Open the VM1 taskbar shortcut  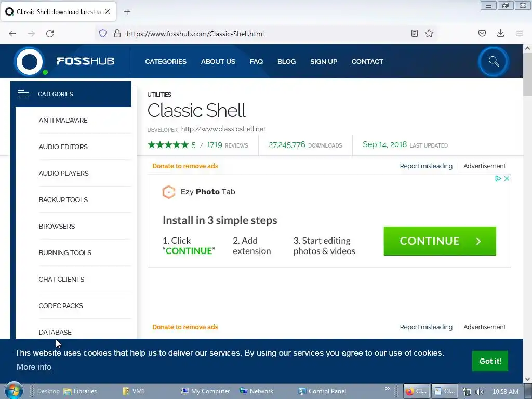(134, 391)
